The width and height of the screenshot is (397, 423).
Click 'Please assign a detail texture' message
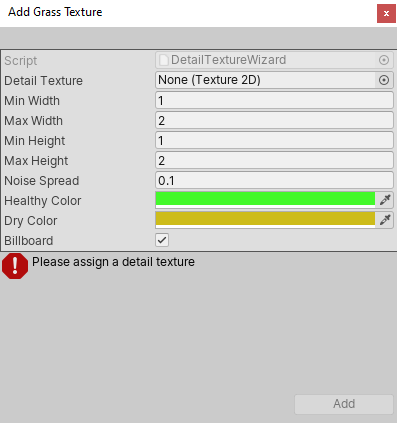(113, 262)
